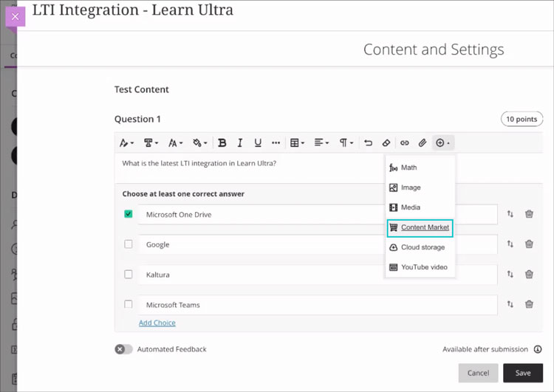
Task: Click the undo arrow icon
Action: point(368,143)
